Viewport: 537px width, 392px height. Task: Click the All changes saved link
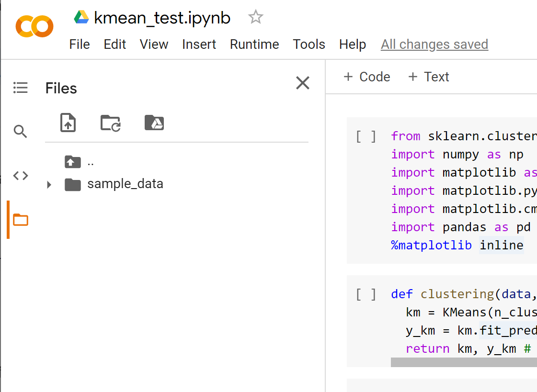pos(434,45)
